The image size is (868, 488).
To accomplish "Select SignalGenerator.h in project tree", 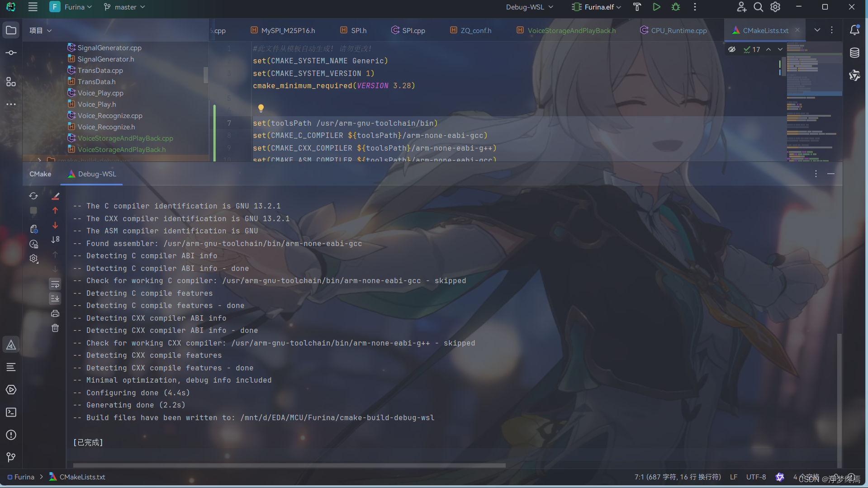I will [101, 59].
